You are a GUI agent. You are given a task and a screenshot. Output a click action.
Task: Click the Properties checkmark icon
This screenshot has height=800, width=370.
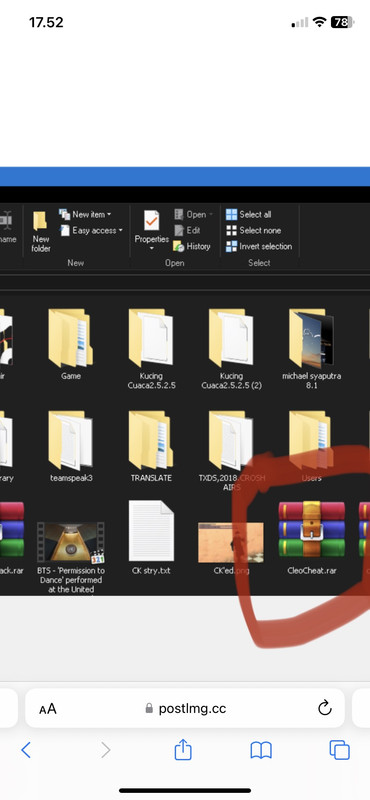[x=152, y=221]
